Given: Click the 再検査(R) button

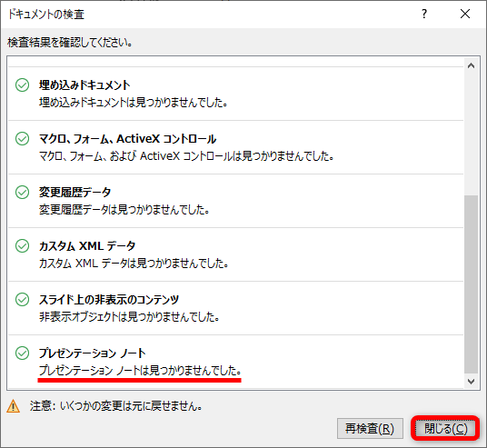Looking at the screenshot, I should pos(370,429).
